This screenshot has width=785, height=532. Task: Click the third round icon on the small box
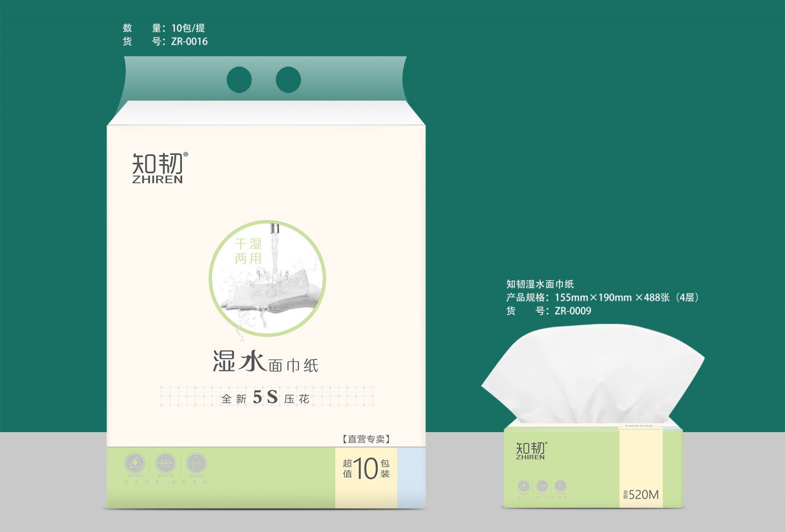[x=560, y=486]
